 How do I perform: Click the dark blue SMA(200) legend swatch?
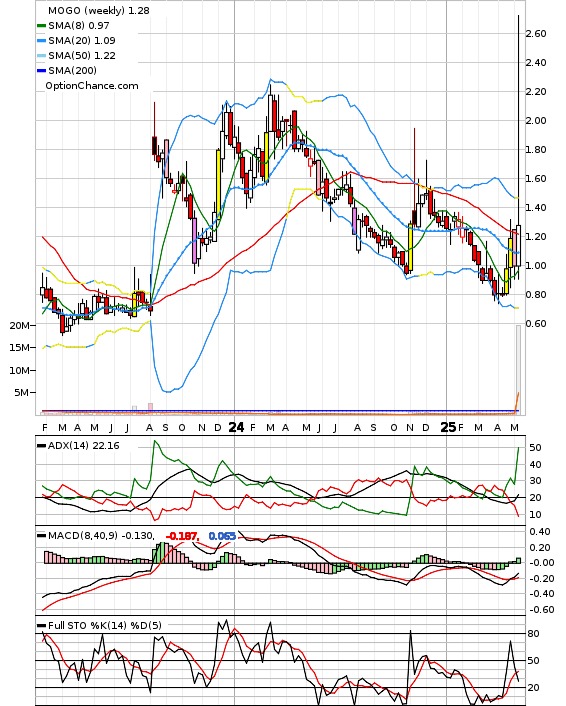click(x=41, y=70)
